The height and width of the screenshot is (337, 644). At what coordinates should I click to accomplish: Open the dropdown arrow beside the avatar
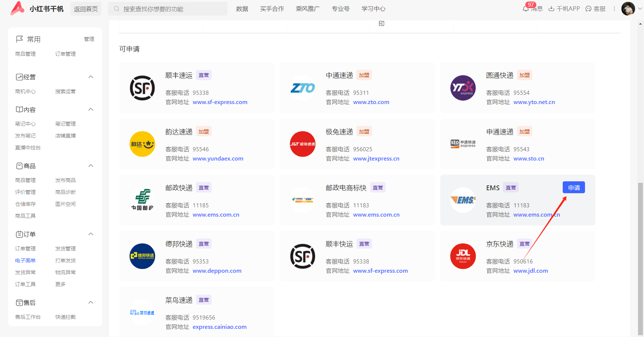click(x=640, y=9)
